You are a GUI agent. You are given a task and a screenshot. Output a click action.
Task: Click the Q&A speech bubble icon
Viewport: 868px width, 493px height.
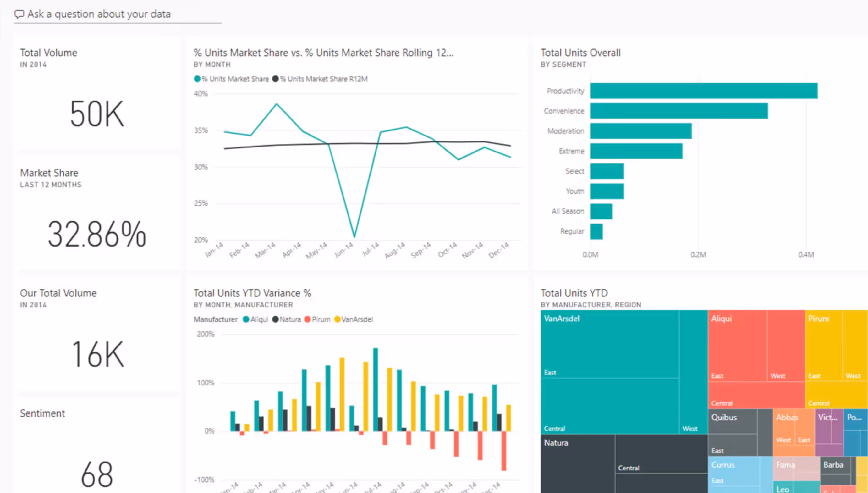(19, 14)
